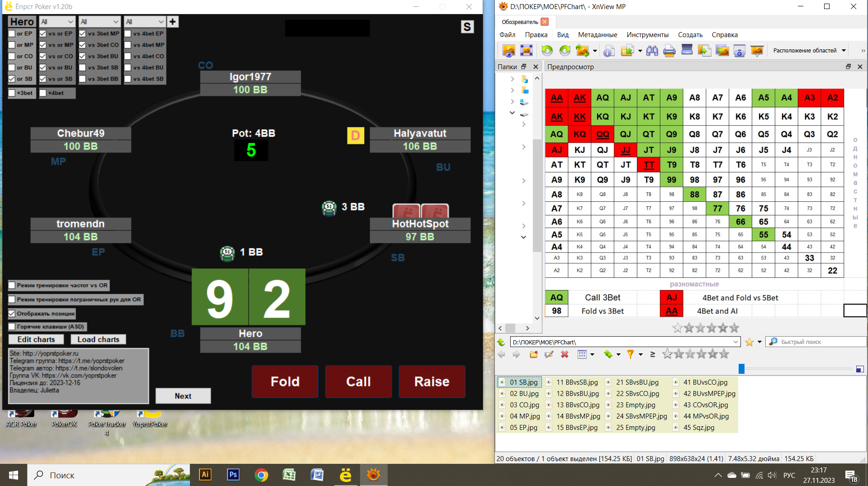Open the 'Правка' menu
This screenshot has height=486, width=868.
click(x=536, y=35)
